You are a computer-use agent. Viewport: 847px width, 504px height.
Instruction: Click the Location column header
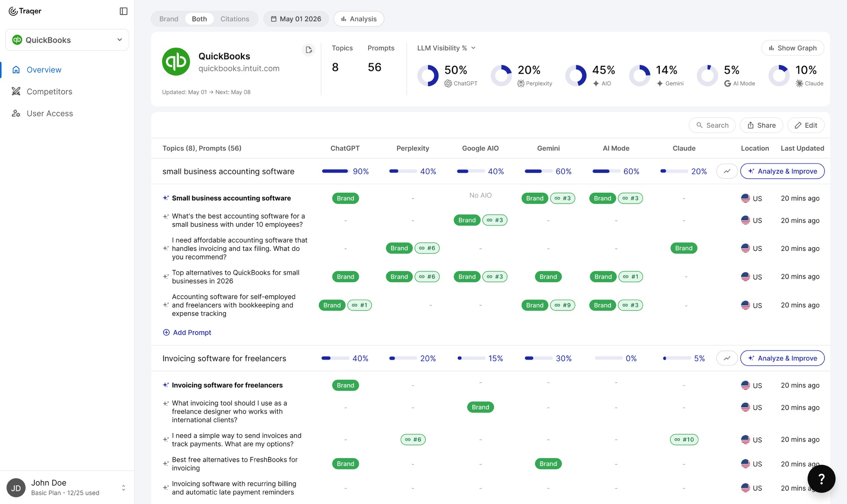click(755, 148)
